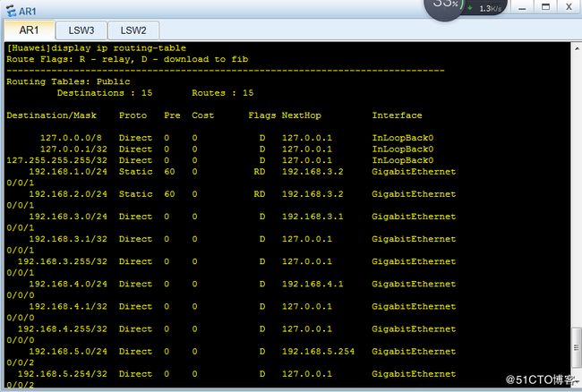Click the 'Interface' column header
The height and width of the screenshot is (392, 582).
(x=398, y=115)
